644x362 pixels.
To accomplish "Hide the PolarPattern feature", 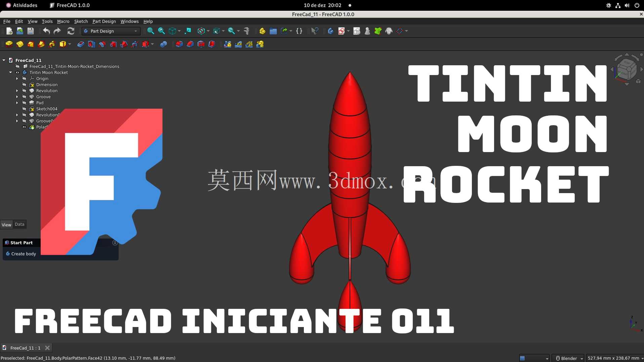I will (24, 127).
